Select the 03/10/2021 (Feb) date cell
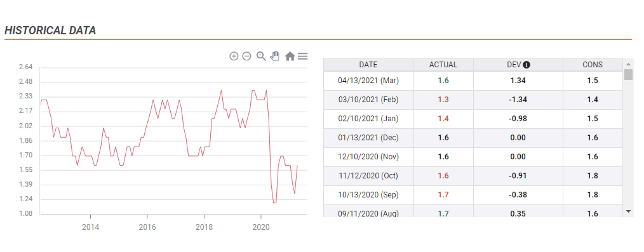Image resolution: width=644 pixels, height=252 pixels. pyautogui.click(x=368, y=100)
